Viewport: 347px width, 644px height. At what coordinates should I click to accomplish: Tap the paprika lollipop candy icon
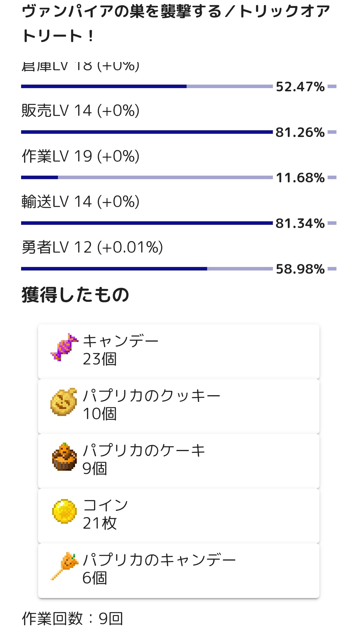pos(64,566)
